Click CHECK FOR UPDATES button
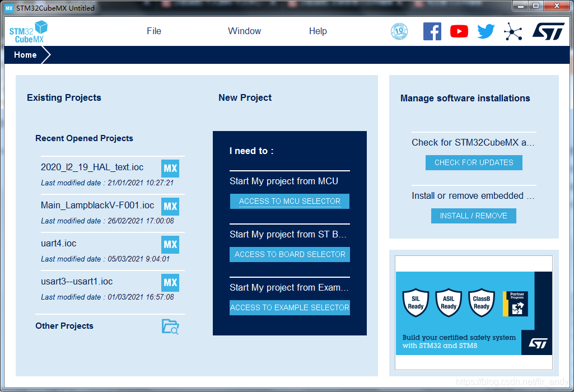 [x=474, y=162]
